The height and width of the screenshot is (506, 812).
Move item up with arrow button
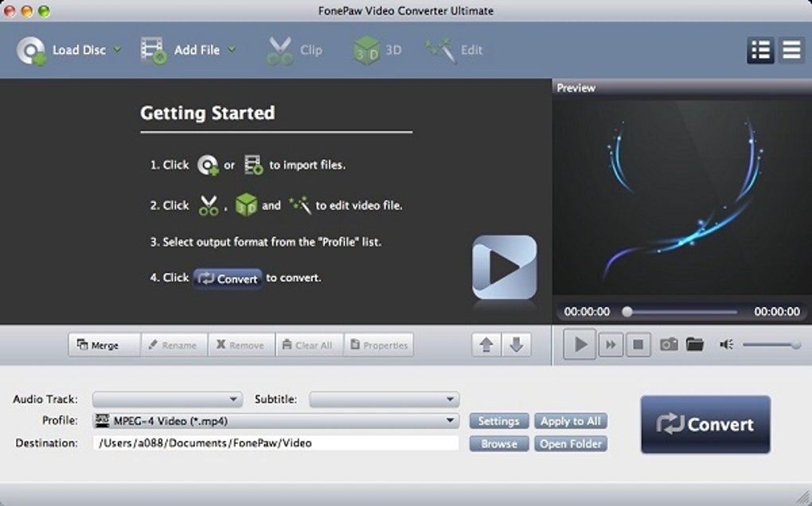pos(486,344)
